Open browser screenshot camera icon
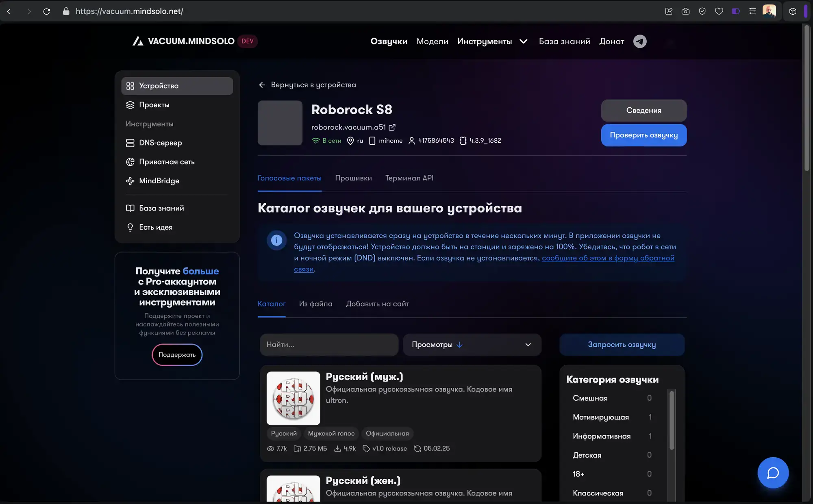The width and height of the screenshot is (813, 504). [685, 11]
